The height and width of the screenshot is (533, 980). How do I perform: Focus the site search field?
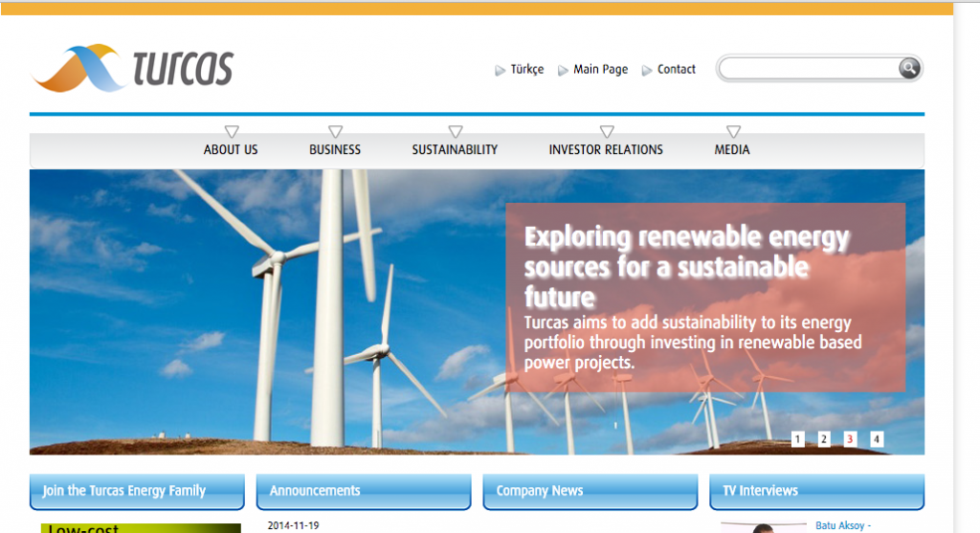810,68
